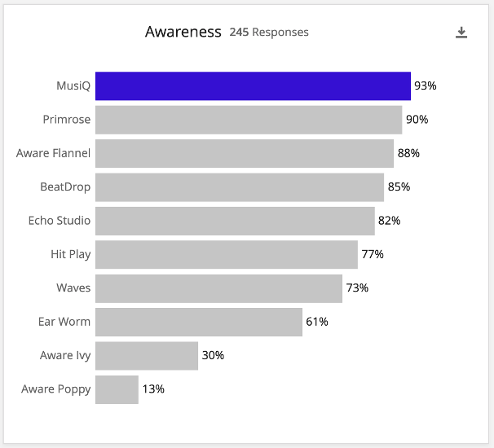Select the Echo Studio bar
Screen dimensions: 494x448
[x=235, y=221]
